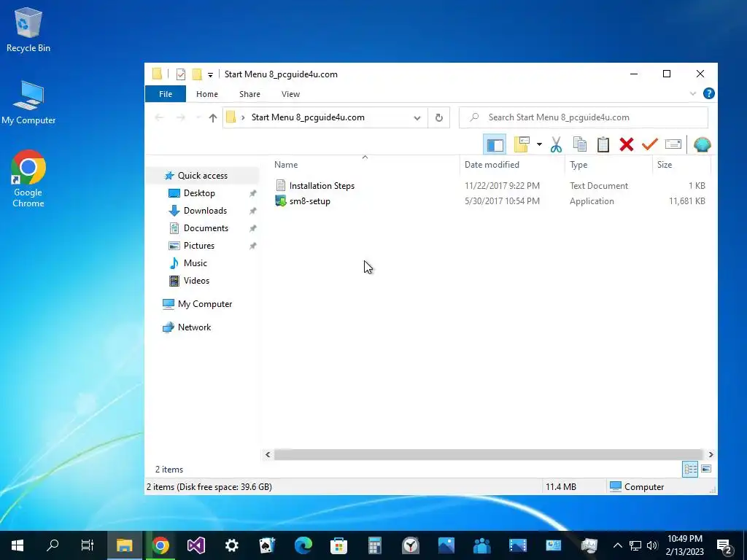Image resolution: width=747 pixels, height=560 pixels.
Task: Open the address bar history dropdown
Action: [x=417, y=117]
